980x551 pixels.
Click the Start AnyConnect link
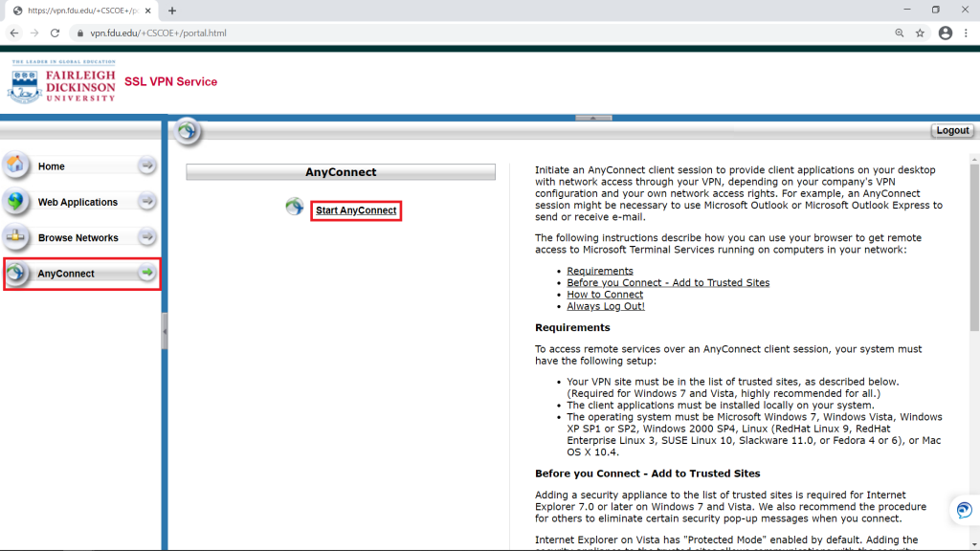[356, 210]
